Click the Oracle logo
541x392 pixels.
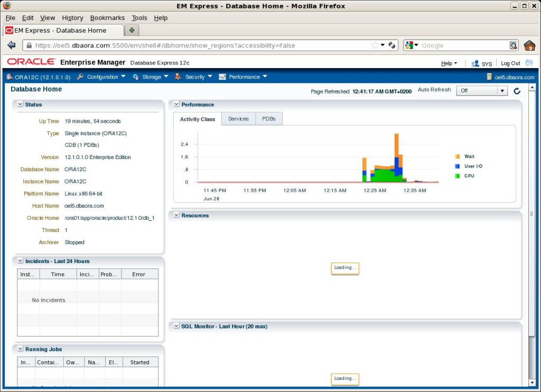(x=31, y=62)
